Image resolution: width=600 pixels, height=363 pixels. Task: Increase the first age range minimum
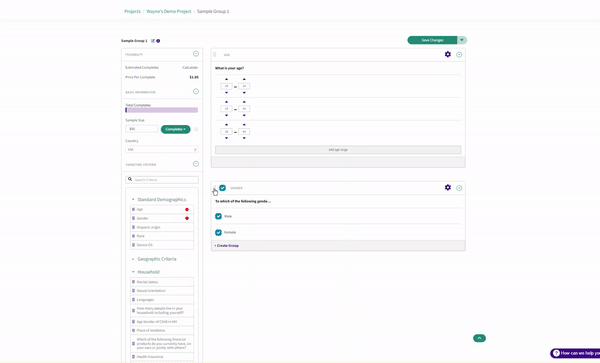[x=226, y=79]
